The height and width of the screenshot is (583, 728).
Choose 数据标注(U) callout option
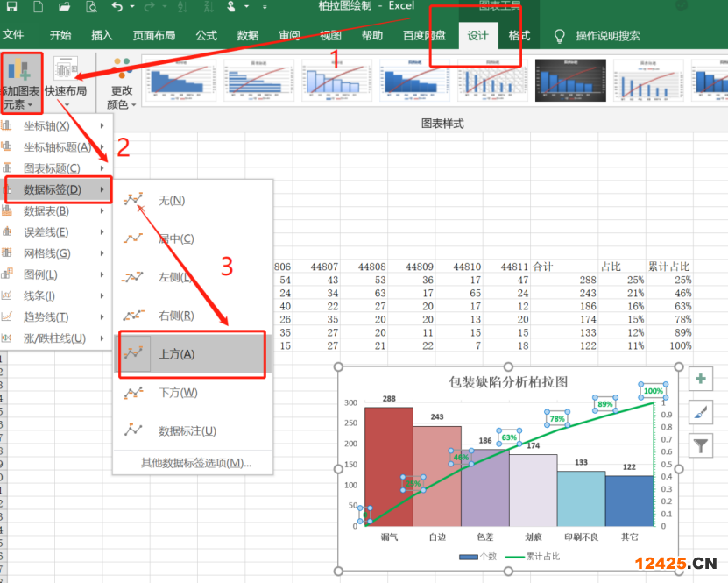[x=187, y=431]
